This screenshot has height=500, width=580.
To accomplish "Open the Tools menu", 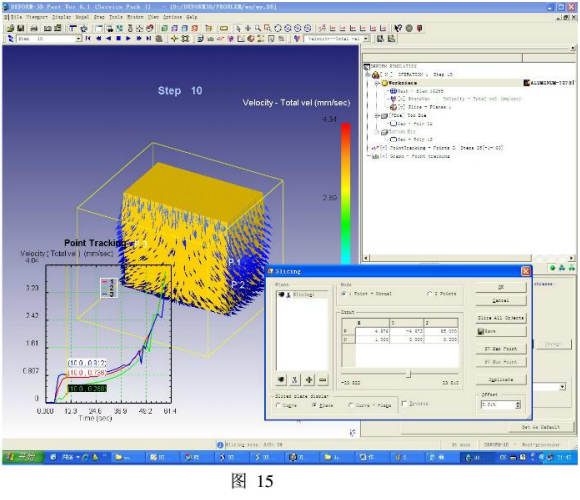I will tap(116, 17).
